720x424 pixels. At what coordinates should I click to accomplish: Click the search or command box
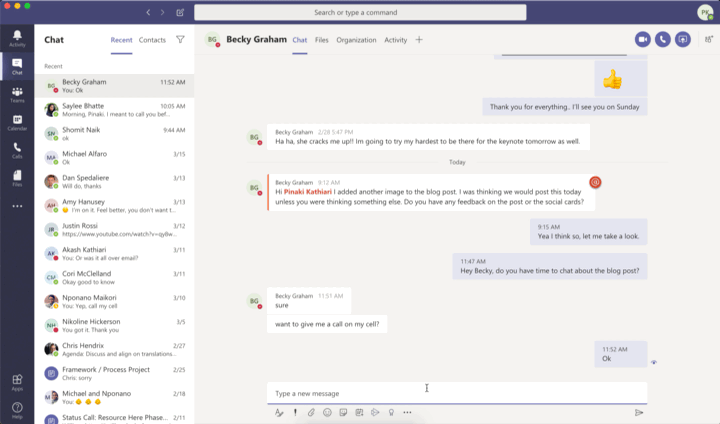click(360, 12)
